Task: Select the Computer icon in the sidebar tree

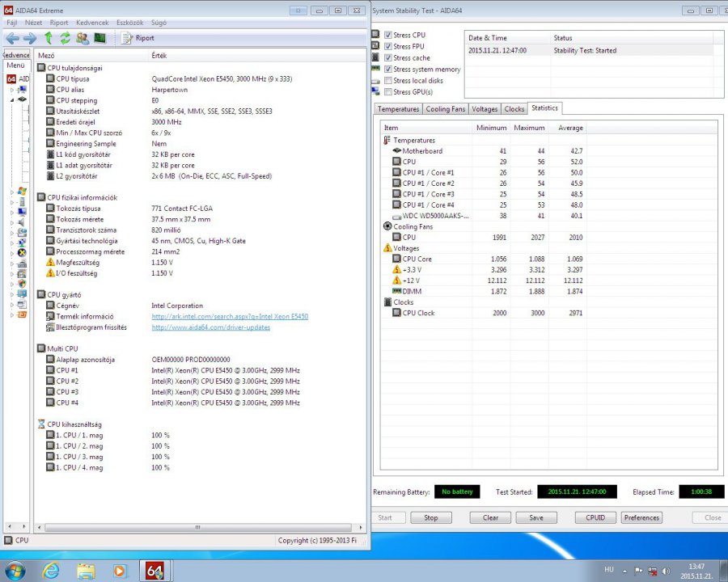Action: (22, 89)
